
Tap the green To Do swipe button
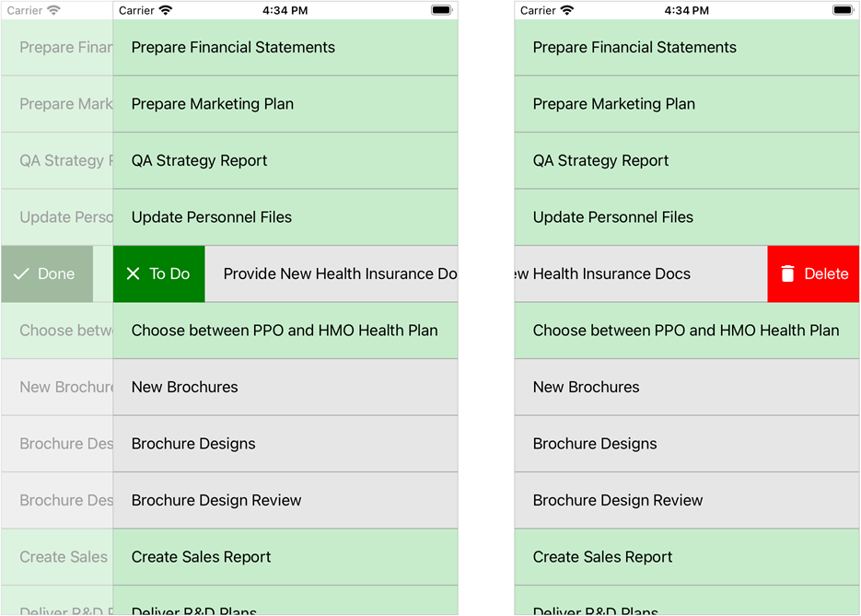coord(158,274)
